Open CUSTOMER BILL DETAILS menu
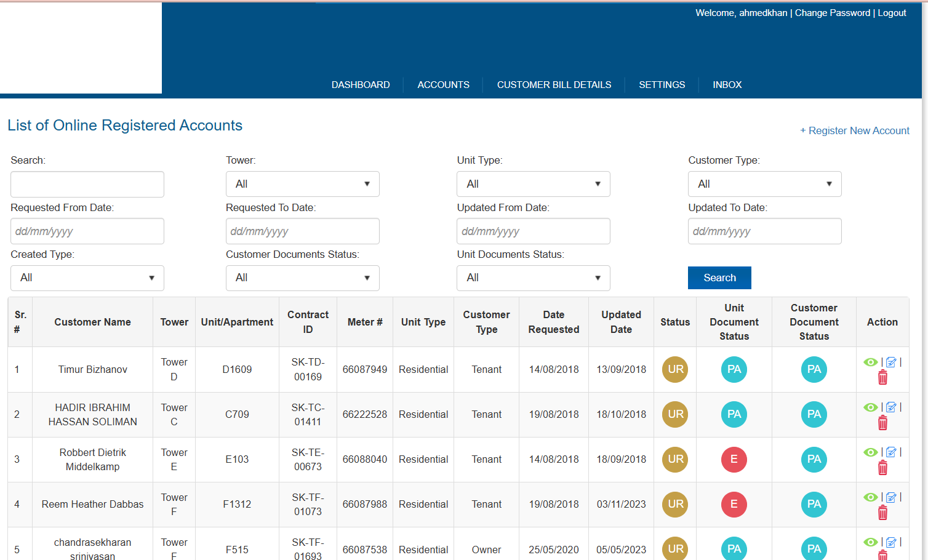 [x=554, y=85]
